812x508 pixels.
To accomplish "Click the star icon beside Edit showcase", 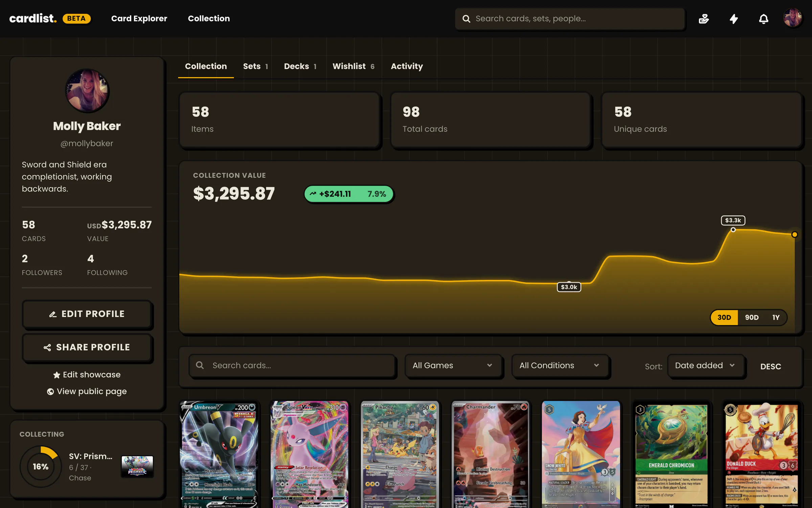I will [57, 375].
